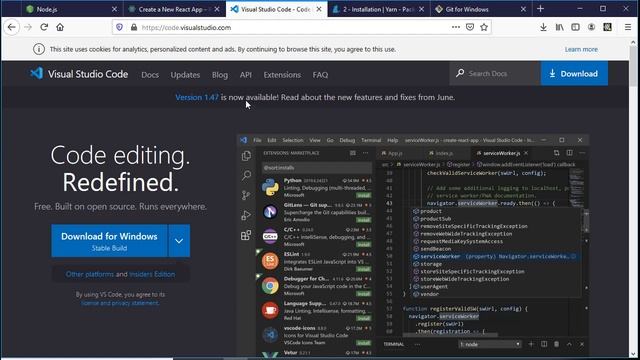Open page actions three-dot menu
The width and height of the screenshot is (640, 360).
pyautogui.click(x=456, y=27)
